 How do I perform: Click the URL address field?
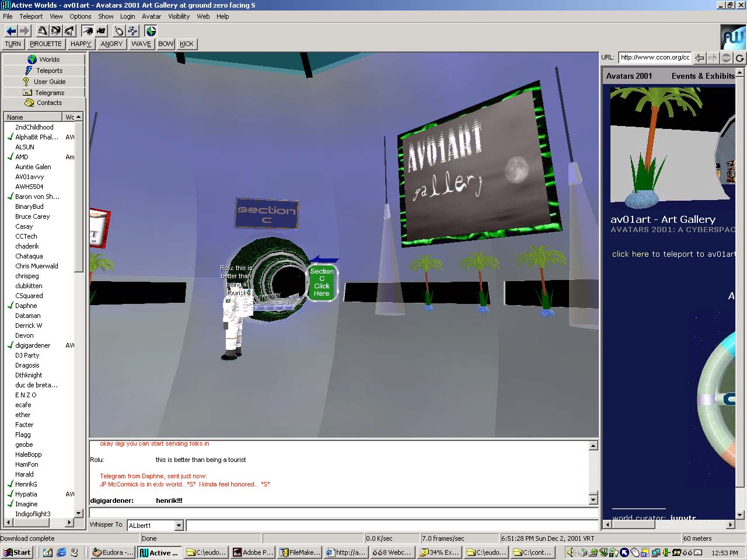tap(654, 57)
